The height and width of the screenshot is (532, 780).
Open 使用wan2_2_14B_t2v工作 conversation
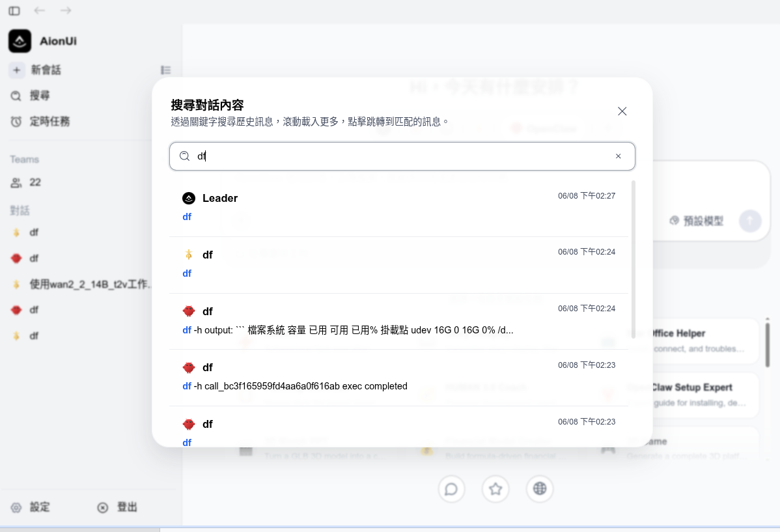90,284
